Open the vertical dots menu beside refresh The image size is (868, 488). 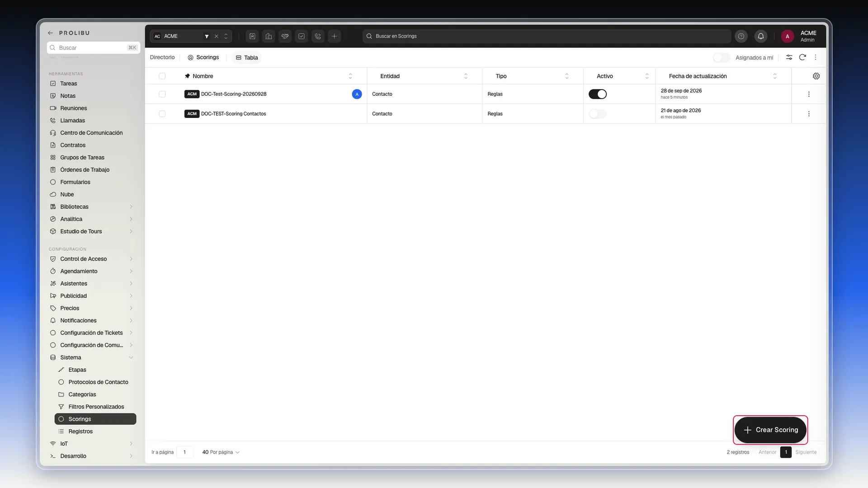pos(816,57)
